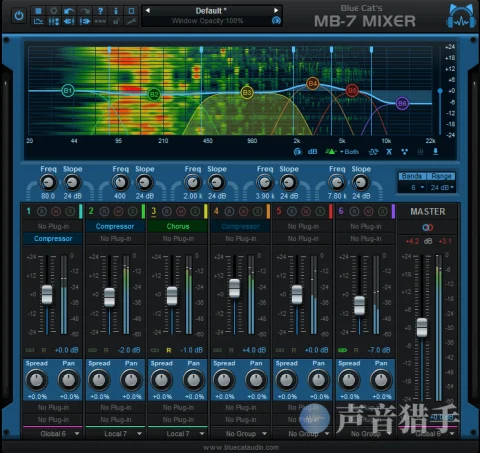
Task: Click the green spectrum triangle icon
Action: click(330, 152)
